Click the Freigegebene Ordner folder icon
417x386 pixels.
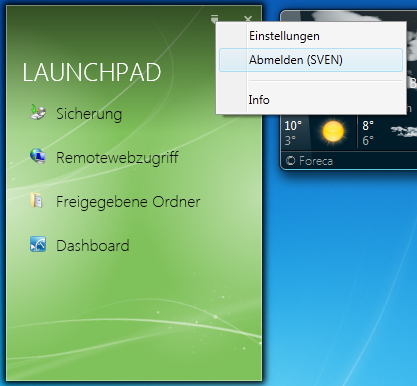36,200
